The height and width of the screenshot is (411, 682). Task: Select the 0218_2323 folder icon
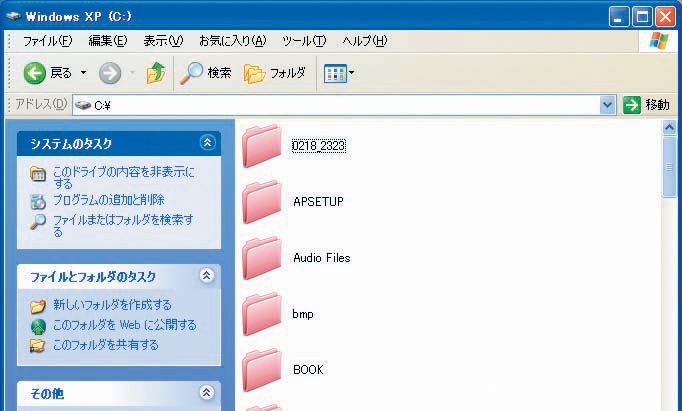(x=262, y=146)
